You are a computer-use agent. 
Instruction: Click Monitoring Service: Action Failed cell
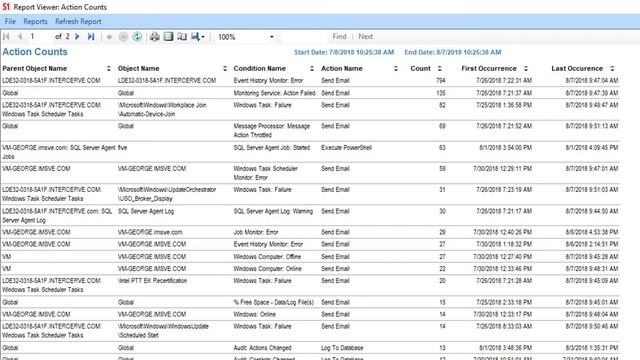click(x=274, y=93)
